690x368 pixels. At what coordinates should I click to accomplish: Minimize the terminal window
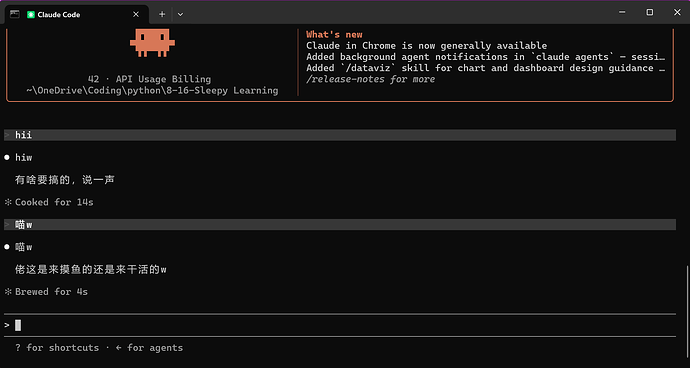tap(622, 12)
